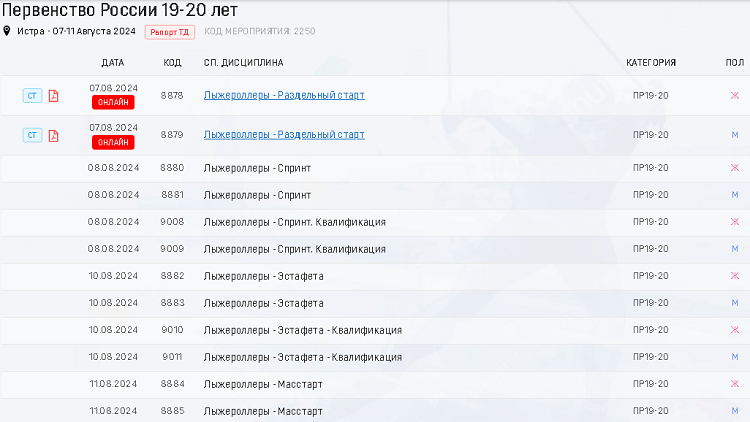Viewport: 750px width, 422px height.
Task: Click category ПР19-20 in row 9009
Action: tap(651, 249)
